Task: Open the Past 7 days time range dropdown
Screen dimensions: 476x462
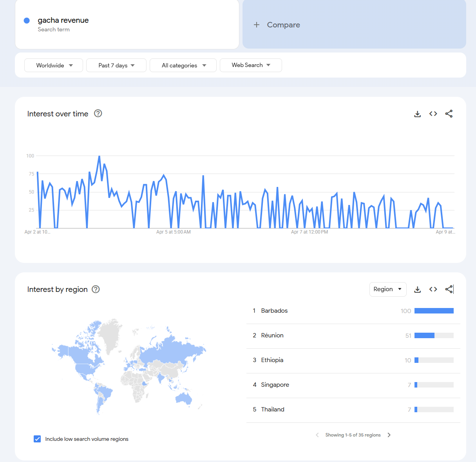Action: pos(116,65)
